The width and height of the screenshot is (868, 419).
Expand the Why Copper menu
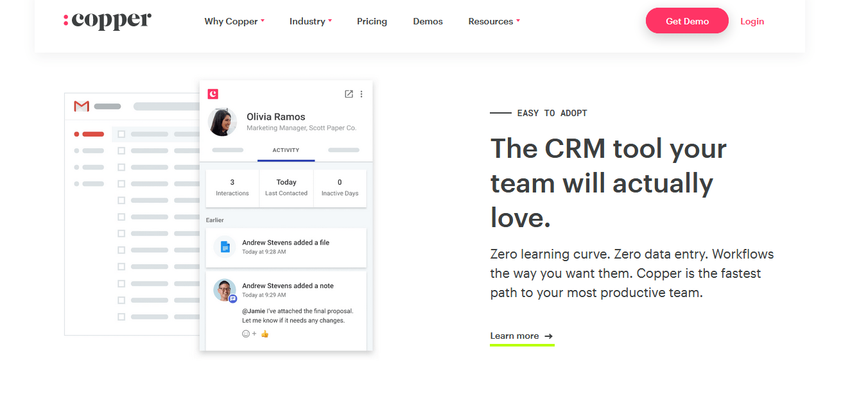click(x=234, y=21)
